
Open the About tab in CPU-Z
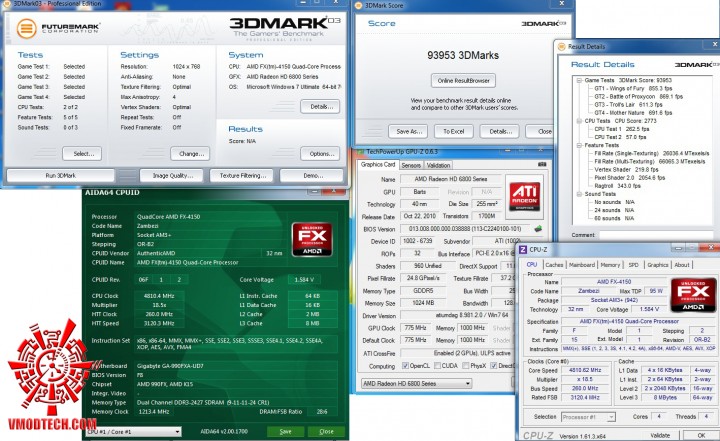pos(682,265)
